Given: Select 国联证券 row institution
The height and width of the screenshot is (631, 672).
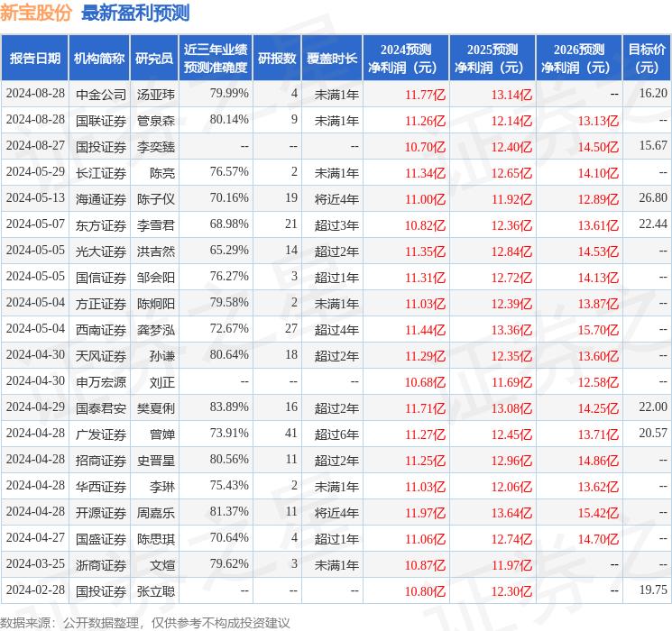Looking at the screenshot, I should click(x=101, y=121).
